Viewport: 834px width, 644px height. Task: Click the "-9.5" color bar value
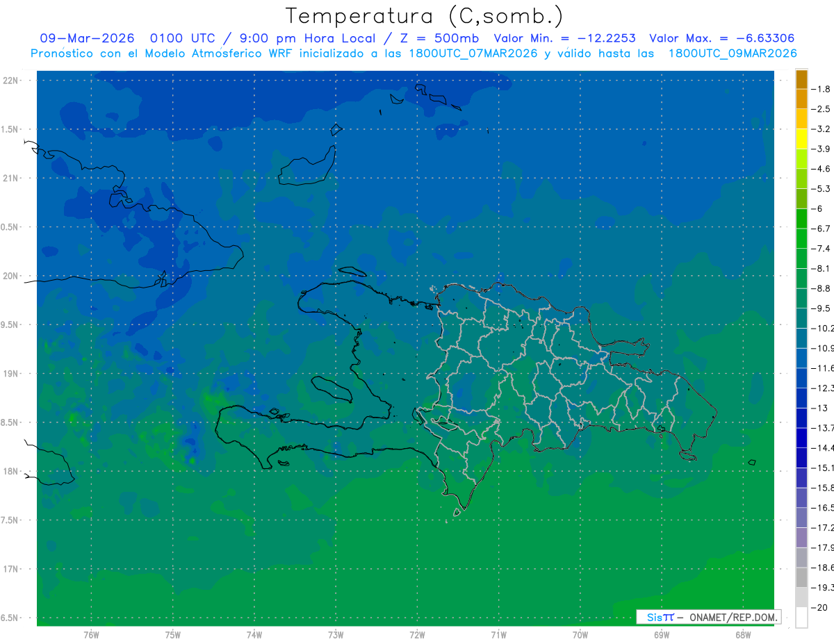pos(821,308)
